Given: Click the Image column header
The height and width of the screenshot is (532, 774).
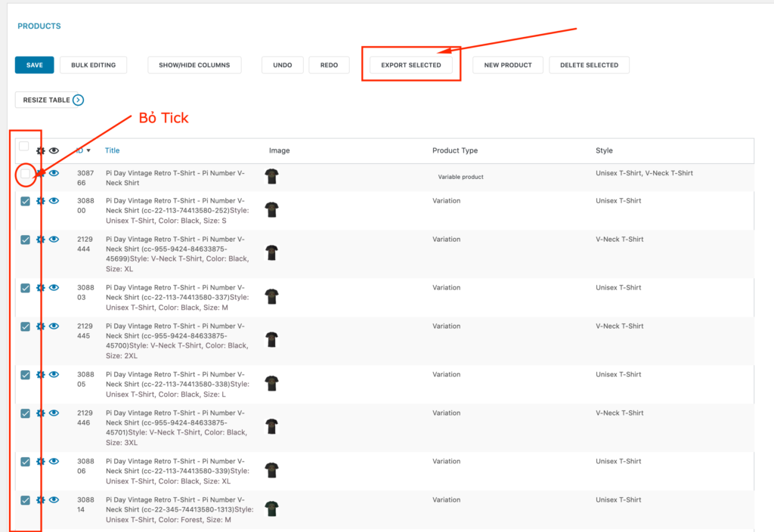Looking at the screenshot, I should (280, 150).
